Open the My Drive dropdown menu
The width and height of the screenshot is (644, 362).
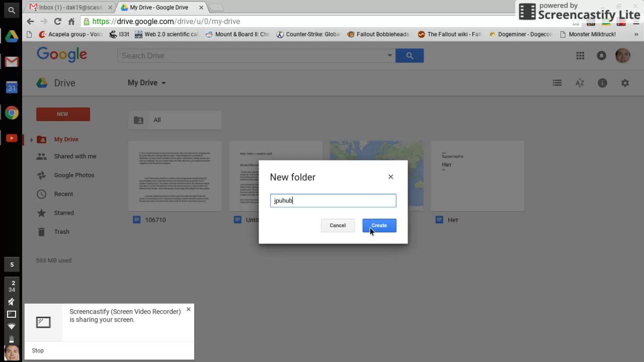146,83
